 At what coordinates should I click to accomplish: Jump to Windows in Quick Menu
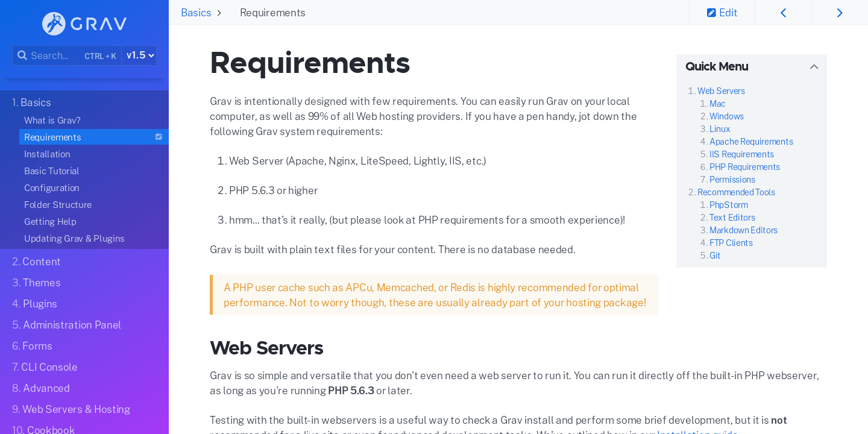pyautogui.click(x=726, y=116)
